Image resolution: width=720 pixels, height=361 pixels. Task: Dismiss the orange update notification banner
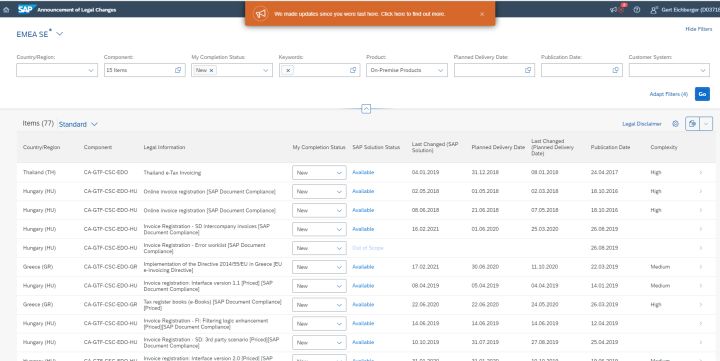(482, 14)
